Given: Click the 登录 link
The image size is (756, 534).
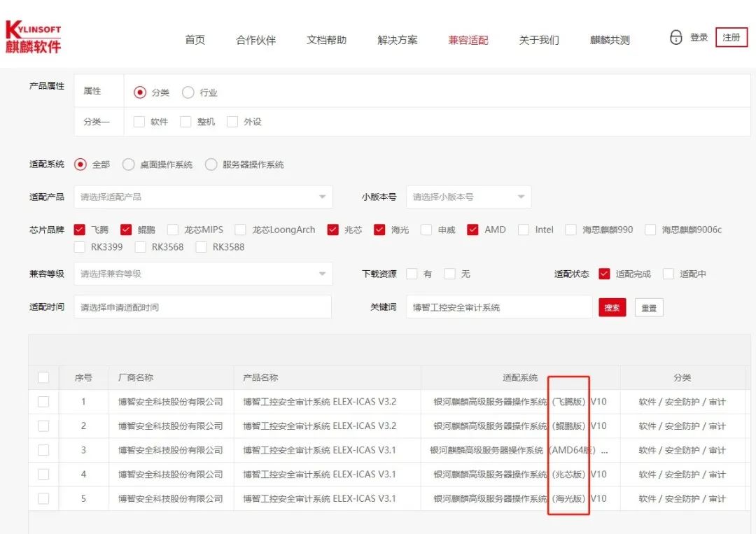Looking at the screenshot, I should tap(699, 37).
